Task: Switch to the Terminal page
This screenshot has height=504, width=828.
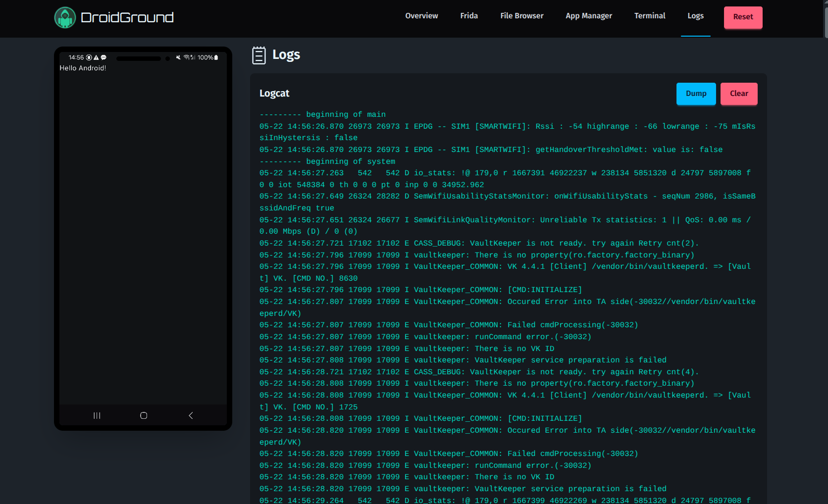Action: tap(650, 16)
